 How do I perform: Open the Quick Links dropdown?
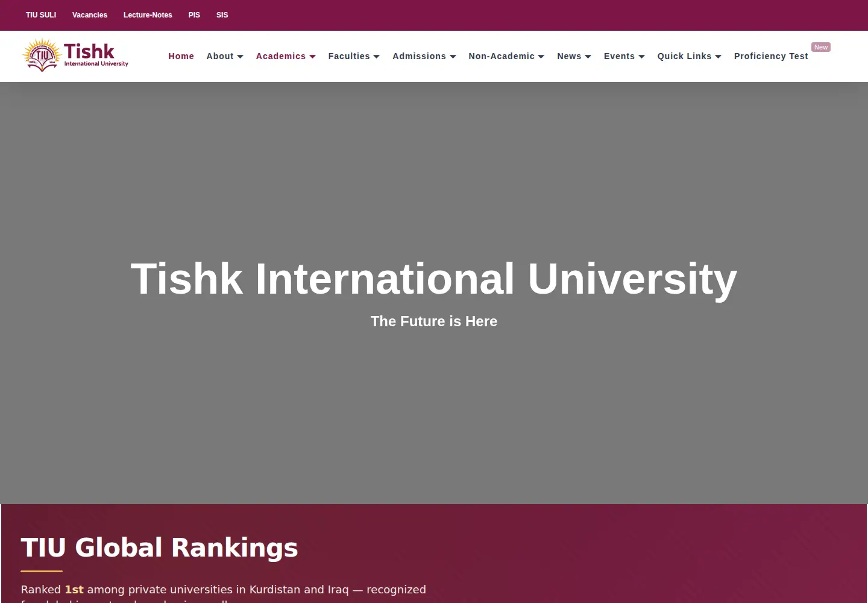690,56
